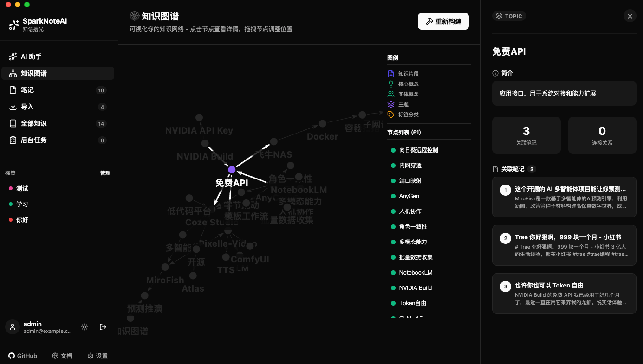The width and height of the screenshot is (643, 364).
Task: Open related note Trae 你好狠啊
Action: click(x=564, y=245)
